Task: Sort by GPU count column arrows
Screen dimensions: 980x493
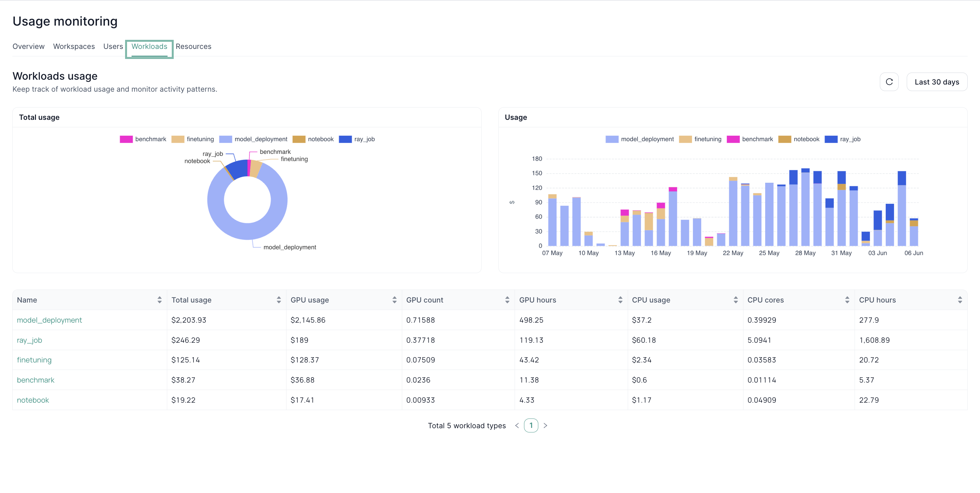Action: tap(507, 300)
